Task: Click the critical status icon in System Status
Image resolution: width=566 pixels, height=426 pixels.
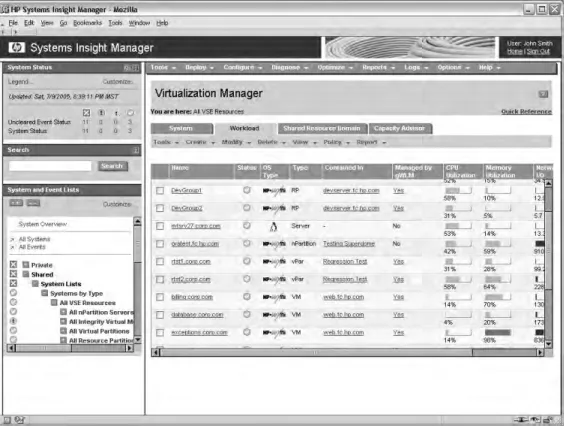Action: [86, 113]
